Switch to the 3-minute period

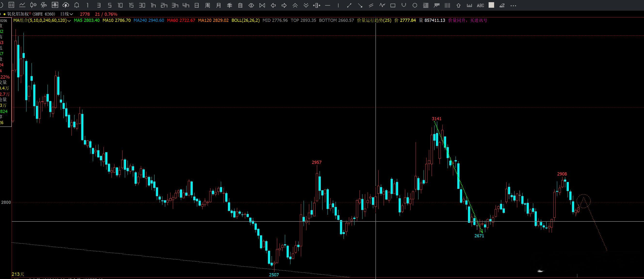98,5
